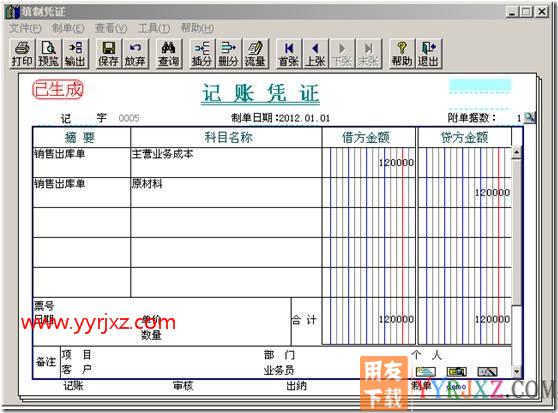Open 预览 print preview

(48, 54)
